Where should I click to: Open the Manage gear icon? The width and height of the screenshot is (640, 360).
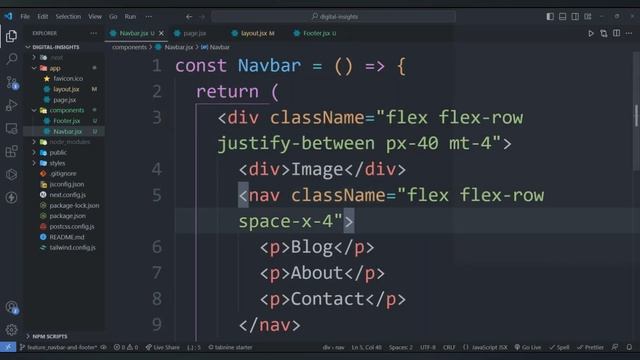point(11,329)
